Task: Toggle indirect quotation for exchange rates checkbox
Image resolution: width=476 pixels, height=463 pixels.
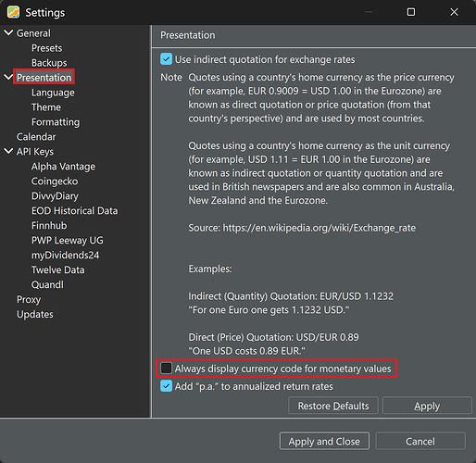Action: (x=166, y=59)
